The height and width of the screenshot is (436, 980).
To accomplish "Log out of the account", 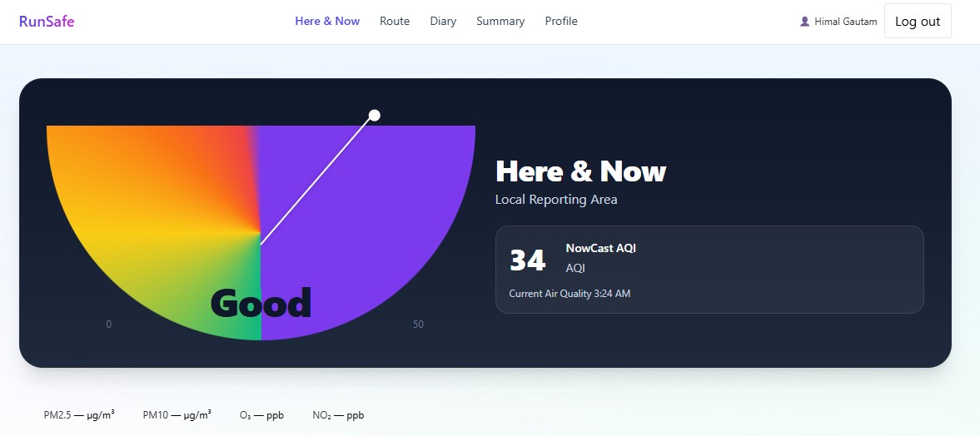I will 918,22.
